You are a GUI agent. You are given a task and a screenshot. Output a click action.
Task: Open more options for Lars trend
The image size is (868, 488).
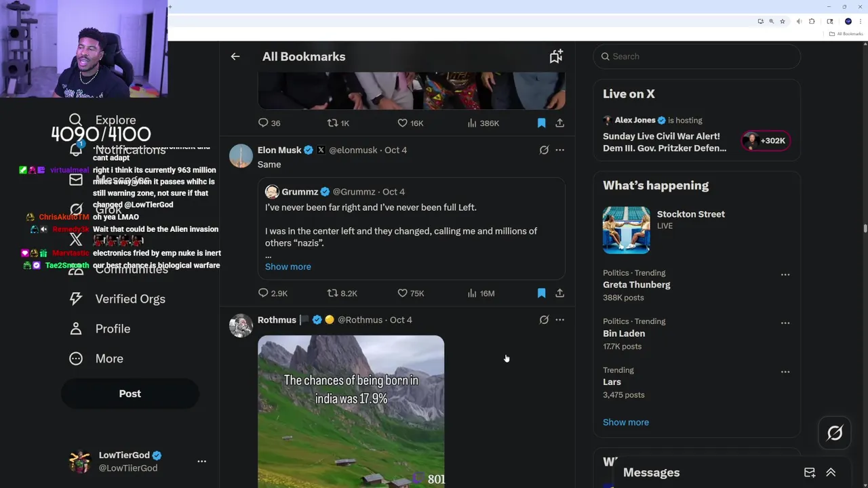pos(785,372)
